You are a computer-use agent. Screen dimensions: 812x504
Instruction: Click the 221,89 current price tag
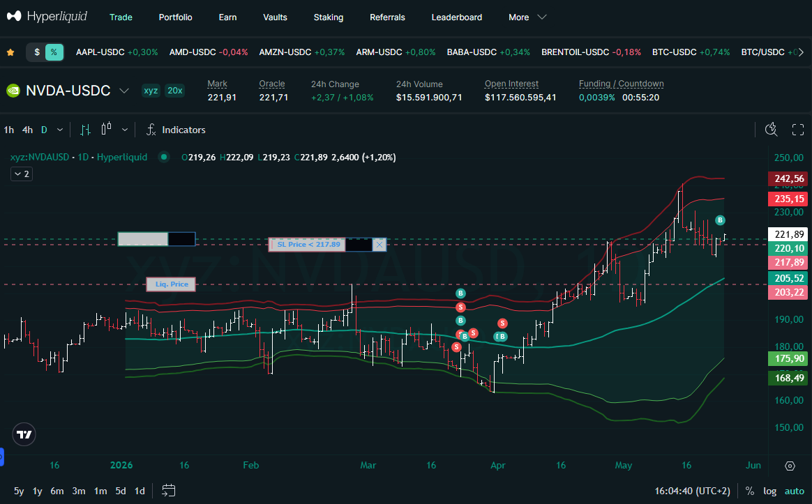789,234
